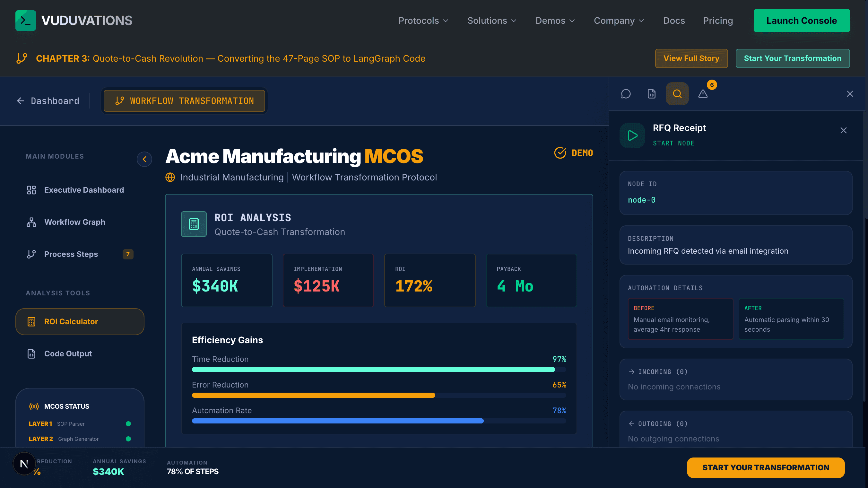The image size is (868, 488).
Task: Open Process Steps module
Action: point(80,254)
